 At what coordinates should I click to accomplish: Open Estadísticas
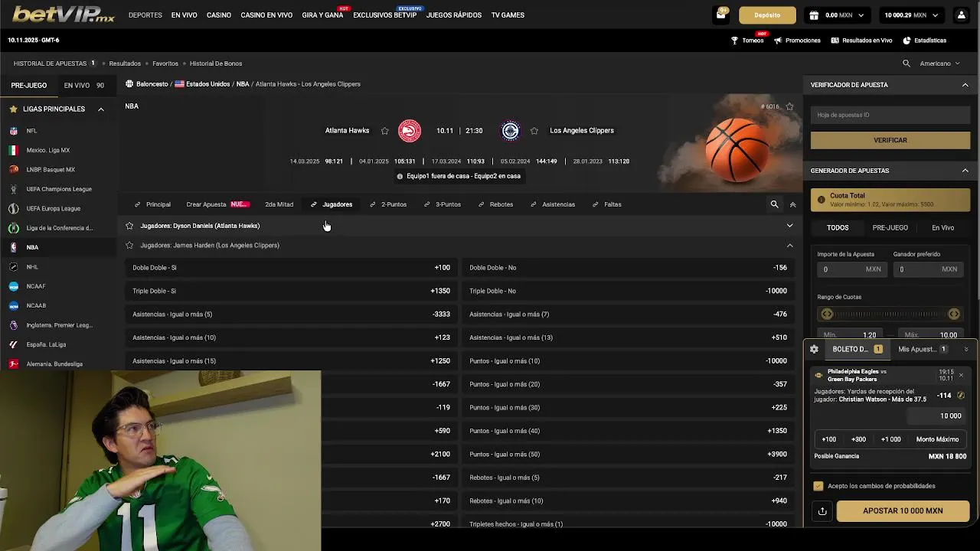[x=925, y=41]
